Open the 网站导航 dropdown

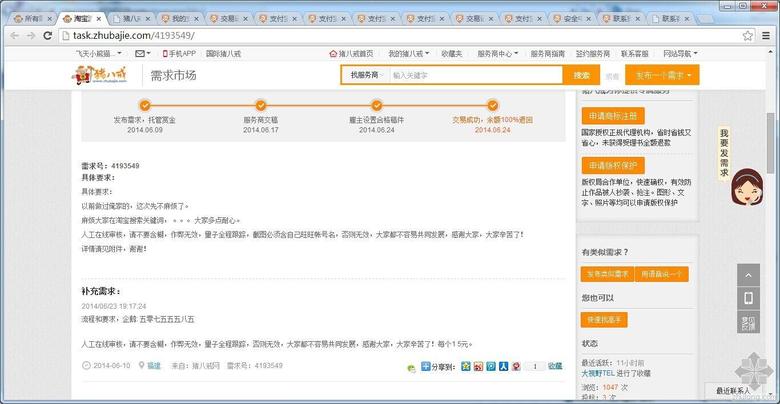pos(681,53)
